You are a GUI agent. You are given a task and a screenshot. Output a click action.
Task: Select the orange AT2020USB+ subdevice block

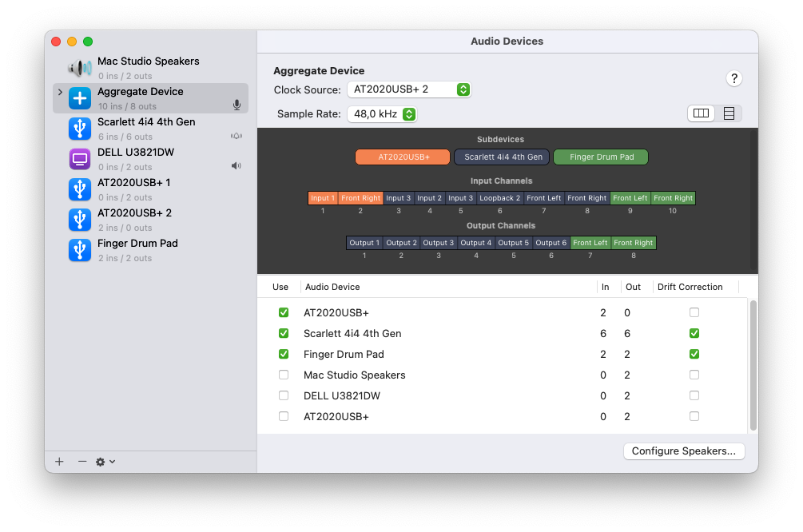point(403,157)
